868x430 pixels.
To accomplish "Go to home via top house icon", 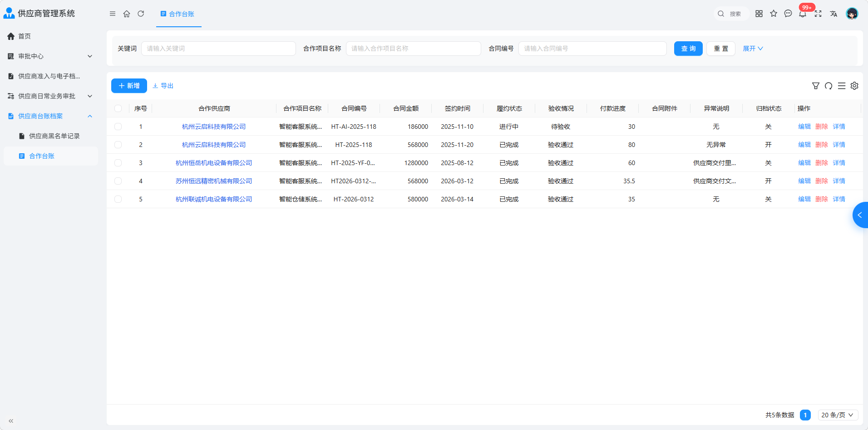I will click(127, 14).
